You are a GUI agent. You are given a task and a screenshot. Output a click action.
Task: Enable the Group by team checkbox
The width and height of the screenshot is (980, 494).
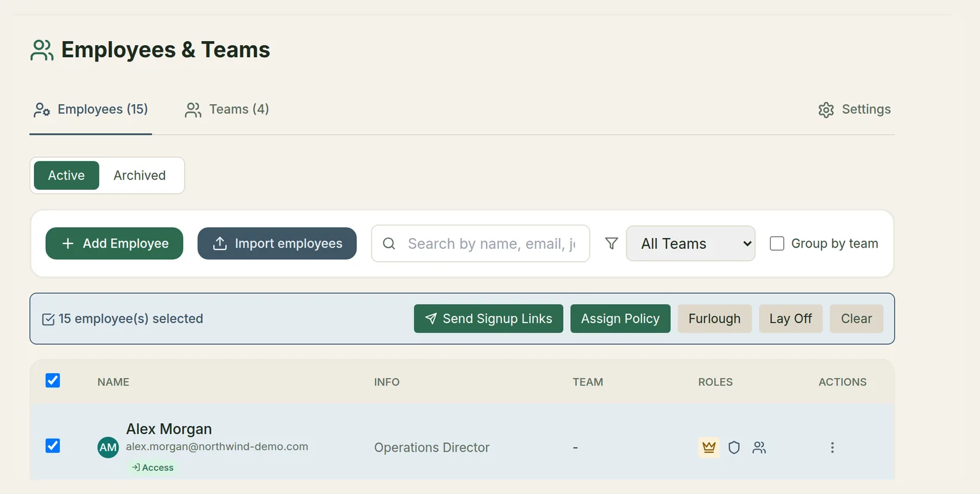(x=777, y=243)
